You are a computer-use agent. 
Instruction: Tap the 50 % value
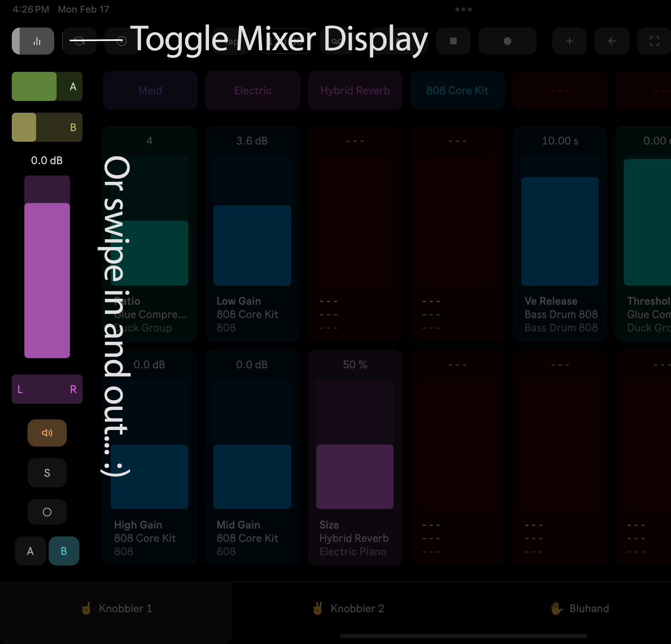click(x=355, y=364)
